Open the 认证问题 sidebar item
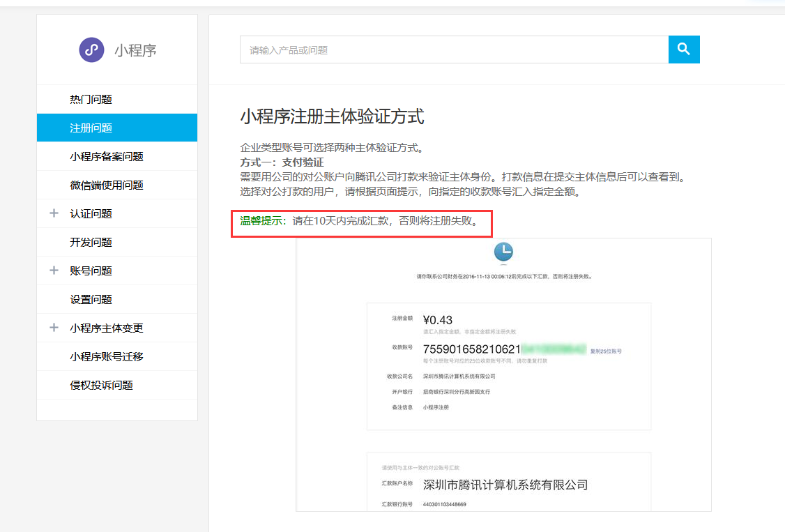Screen dimensions: 785x532 click(x=117, y=213)
